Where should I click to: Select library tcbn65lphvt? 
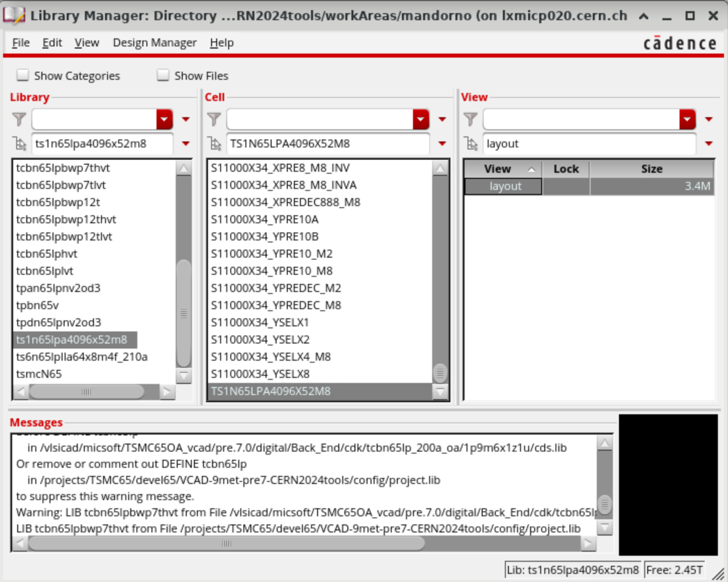46,254
